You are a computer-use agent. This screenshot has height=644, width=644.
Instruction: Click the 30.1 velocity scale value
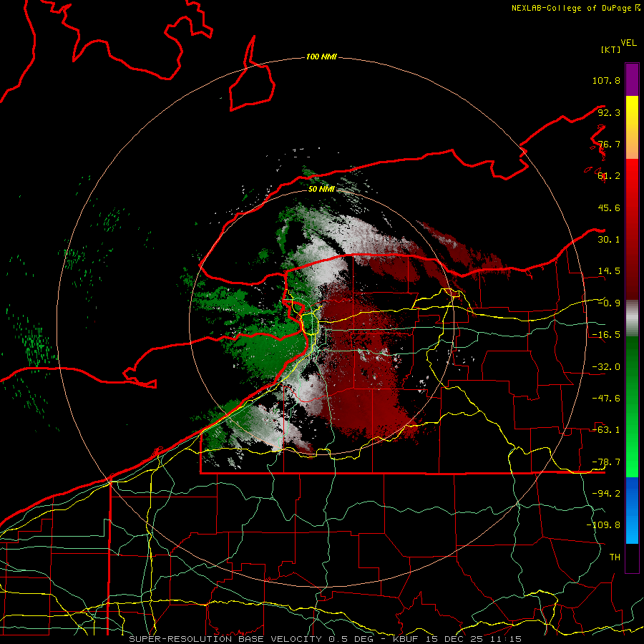click(609, 240)
